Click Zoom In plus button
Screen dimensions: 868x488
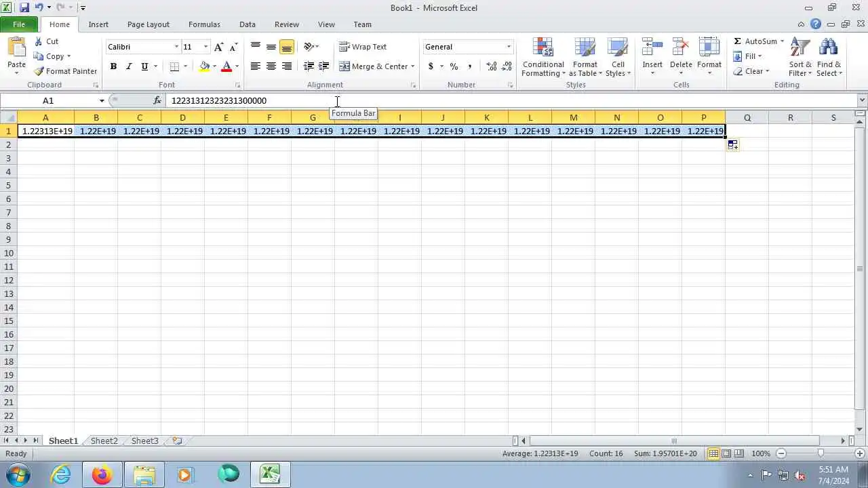click(x=861, y=453)
